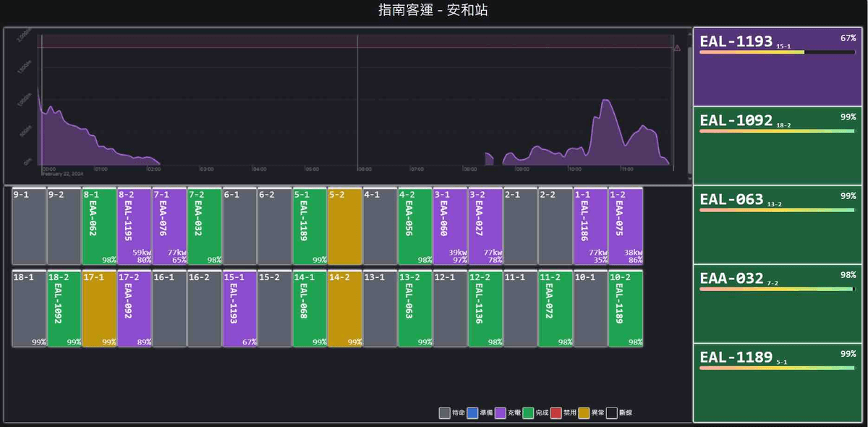The image size is (868, 427).
Task: Select abnormal yellow slot 5-2
Action: coord(344,227)
